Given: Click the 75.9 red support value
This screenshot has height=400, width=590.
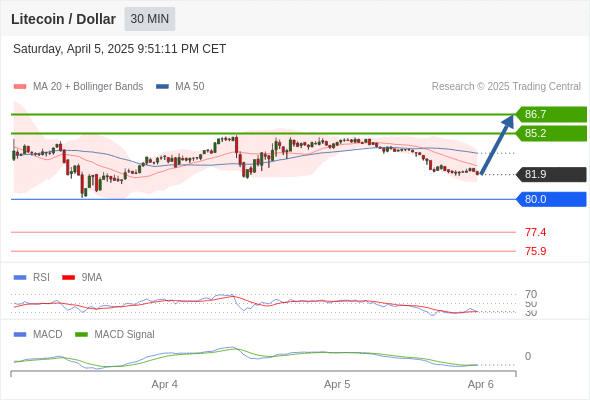Looking at the screenshot, I should click(535, 251).
